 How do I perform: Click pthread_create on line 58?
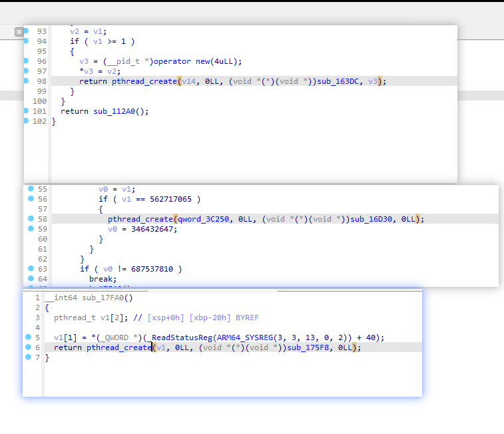140,220
